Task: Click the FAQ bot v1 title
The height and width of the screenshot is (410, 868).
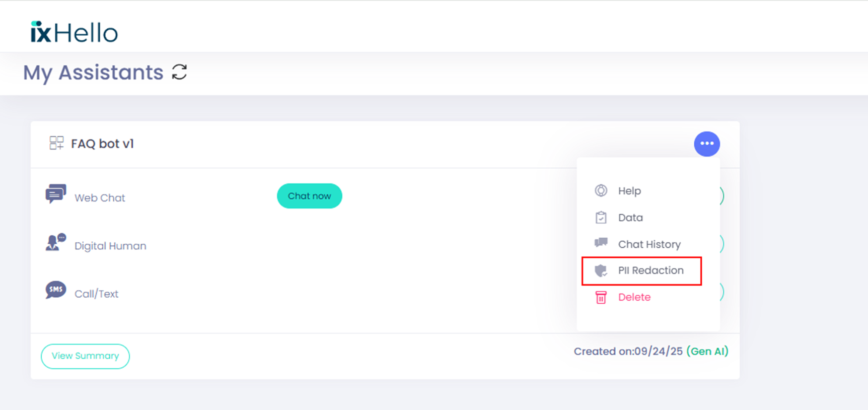Action: click(x=102, y=144)
